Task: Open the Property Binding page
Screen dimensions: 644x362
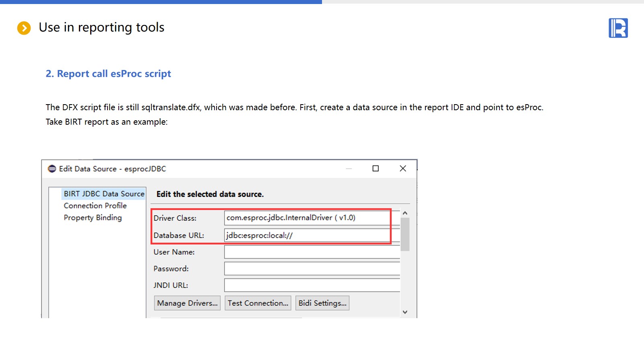Action: click(x=93, y=218)
